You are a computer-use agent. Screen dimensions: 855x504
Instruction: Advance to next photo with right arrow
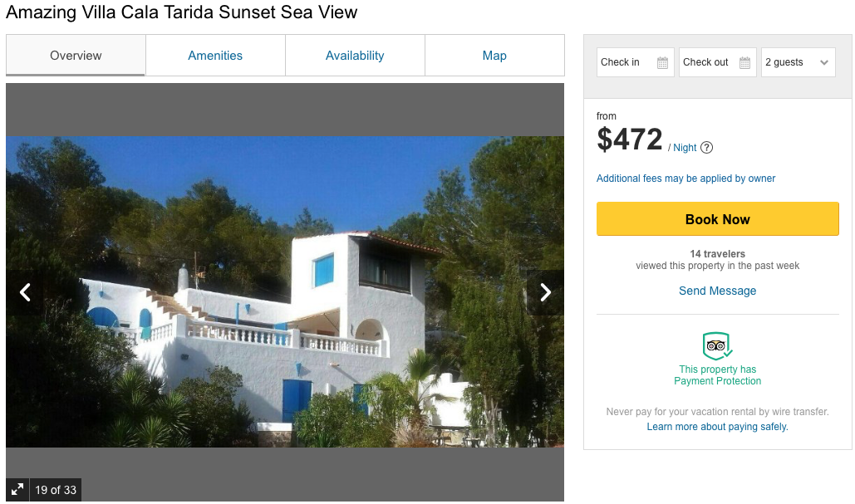coord(545,292)
